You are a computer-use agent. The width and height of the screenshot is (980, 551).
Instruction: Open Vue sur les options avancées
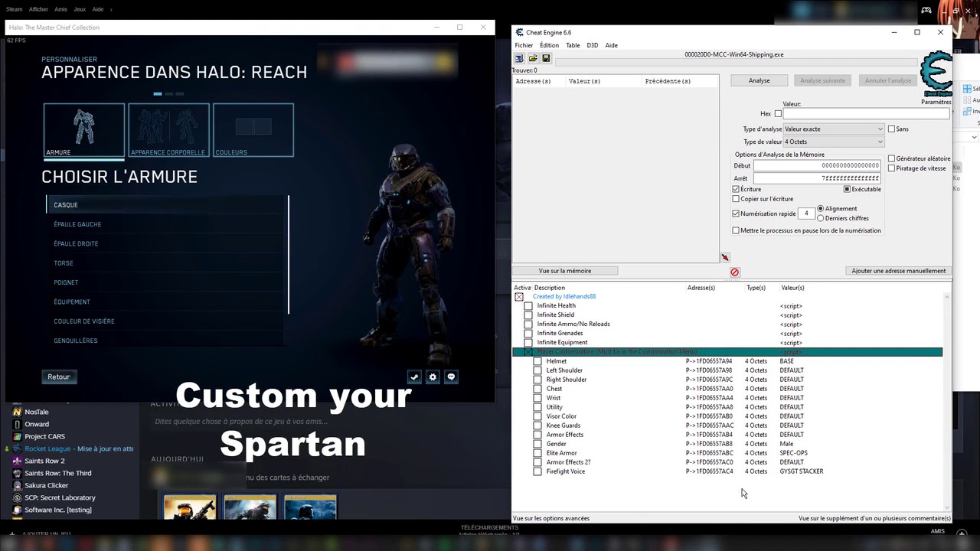pos(551,518)
